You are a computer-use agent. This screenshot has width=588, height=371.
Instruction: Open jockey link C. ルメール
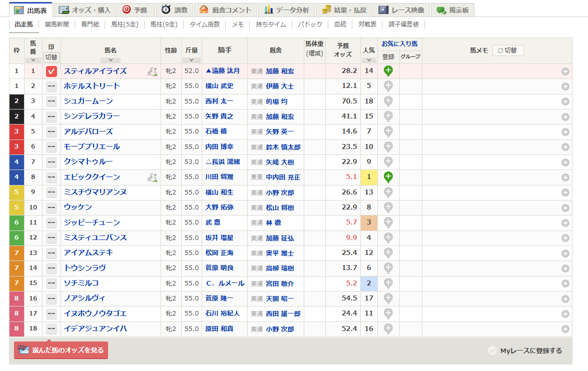pyautogui.click(x=225, y=283)
